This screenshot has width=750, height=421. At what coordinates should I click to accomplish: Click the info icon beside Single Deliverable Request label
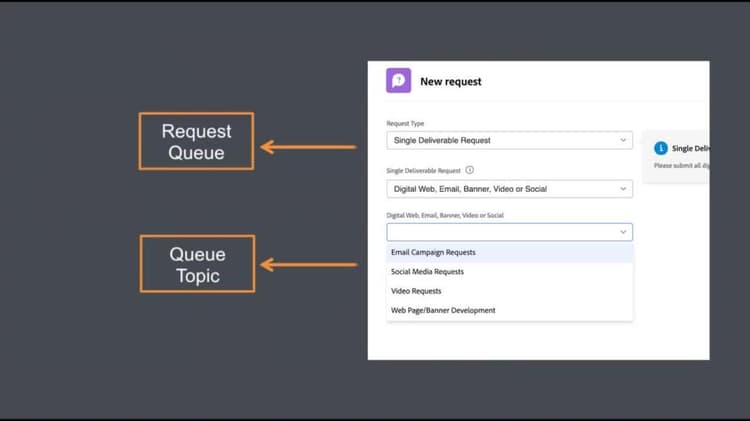coord(470,170)
